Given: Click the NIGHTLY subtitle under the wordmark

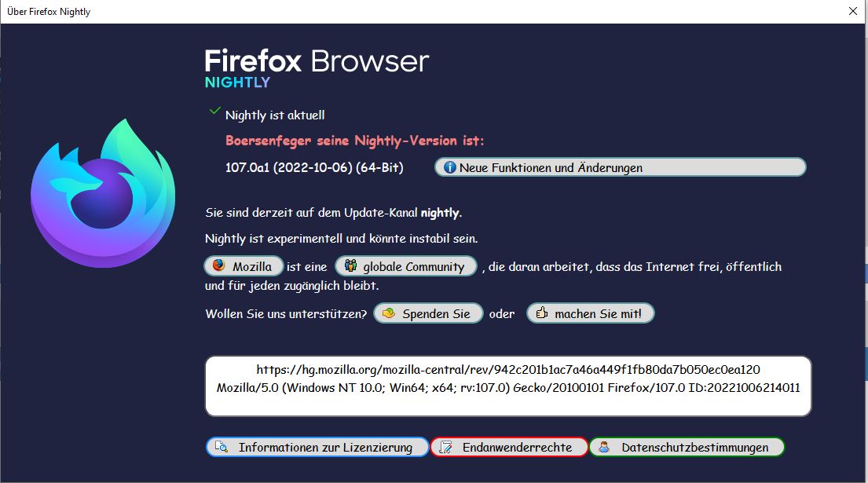Looking at the screenshot, I should 237,82.
